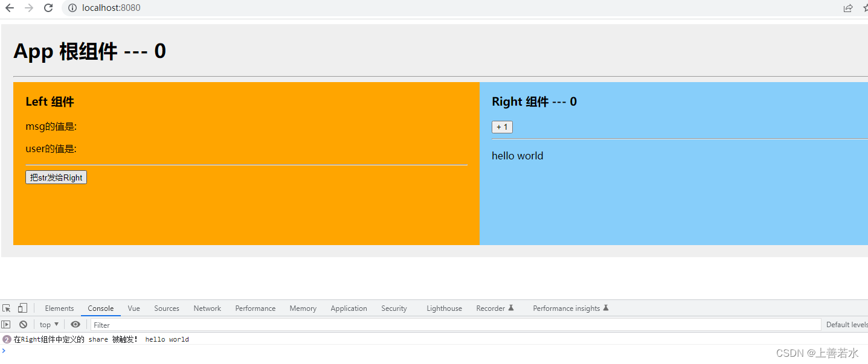The width and height of the screenshot is (868, 364).
Task: Click the + 1 button in Right component
Action: pyautogui.click(x=502, y=127)
